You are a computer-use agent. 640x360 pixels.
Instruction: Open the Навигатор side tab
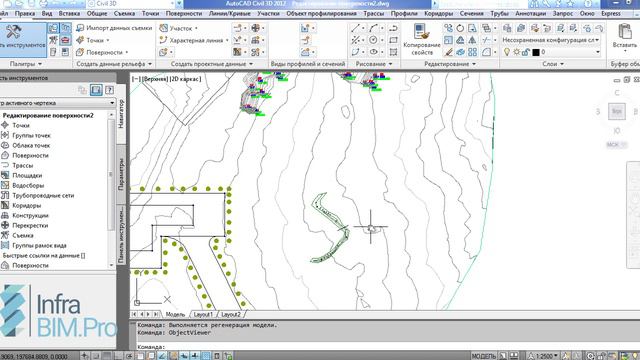(121, 113)
